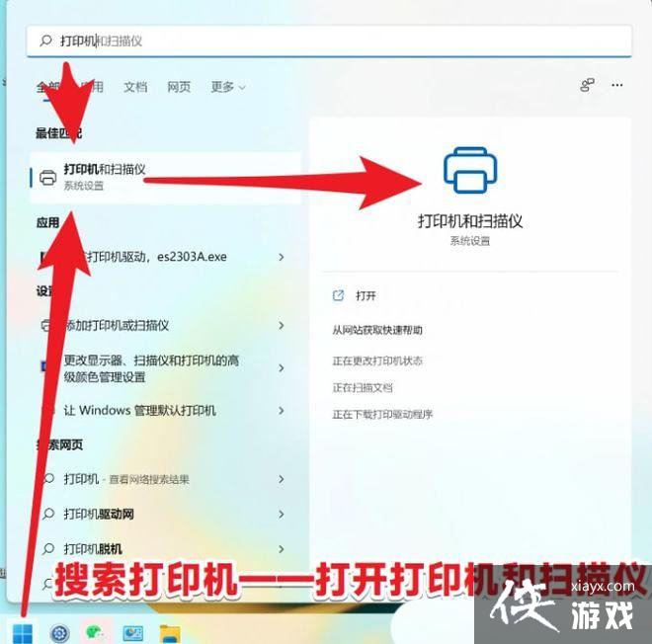
Task: Click search icon beside 打印机脱机
Action: [x=48, y=548]
